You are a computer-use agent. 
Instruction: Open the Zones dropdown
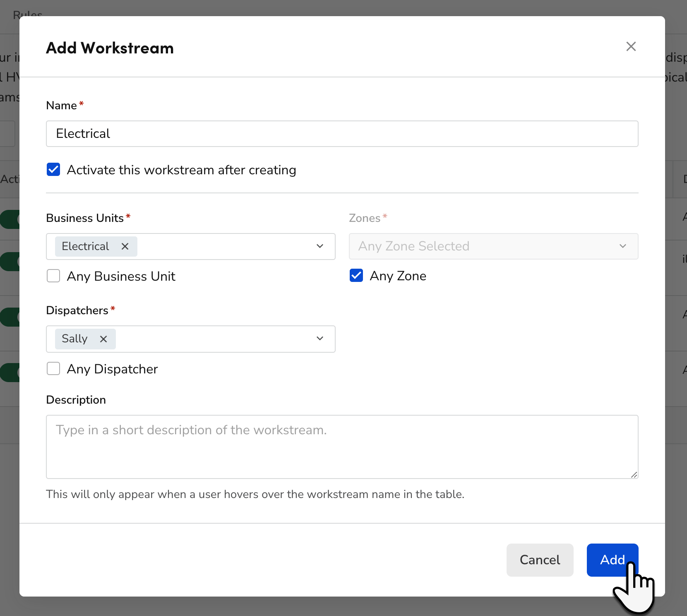coord(493,246)
